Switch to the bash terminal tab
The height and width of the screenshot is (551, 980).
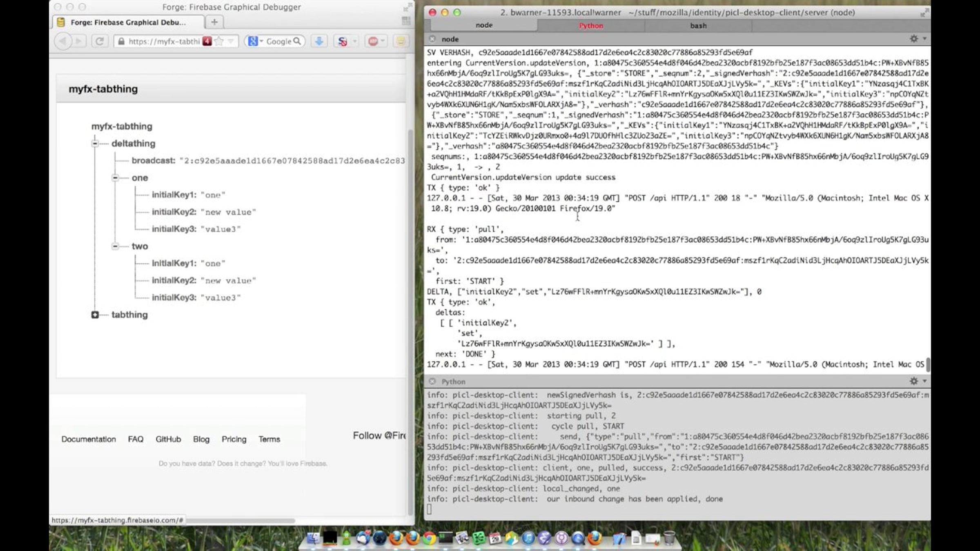(698, 26)
